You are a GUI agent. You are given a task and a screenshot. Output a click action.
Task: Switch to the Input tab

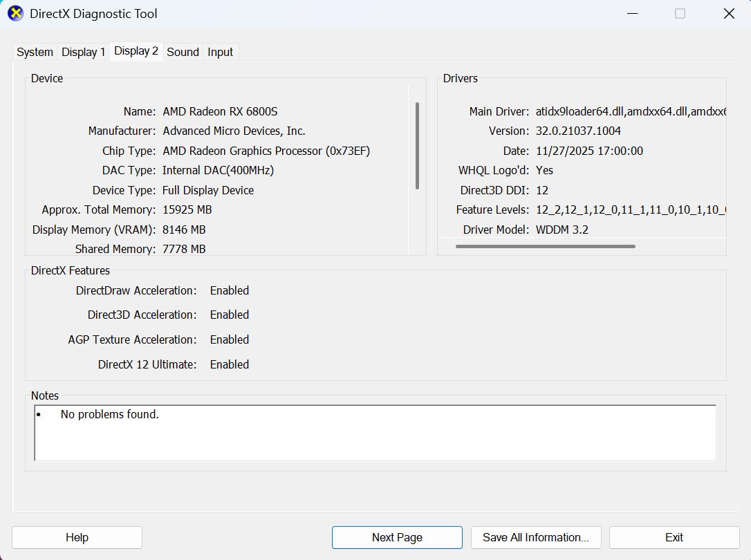[x=220, y=52]
